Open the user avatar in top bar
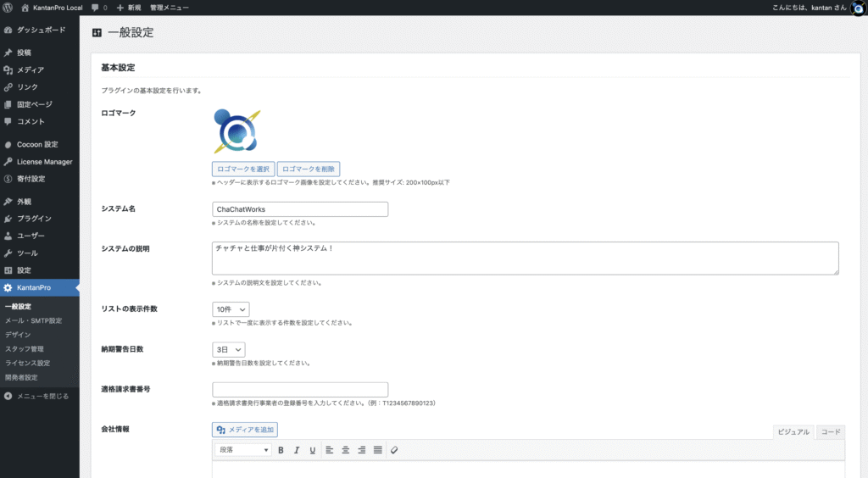This screenshot has width=868, height=478. pos(858,8)
